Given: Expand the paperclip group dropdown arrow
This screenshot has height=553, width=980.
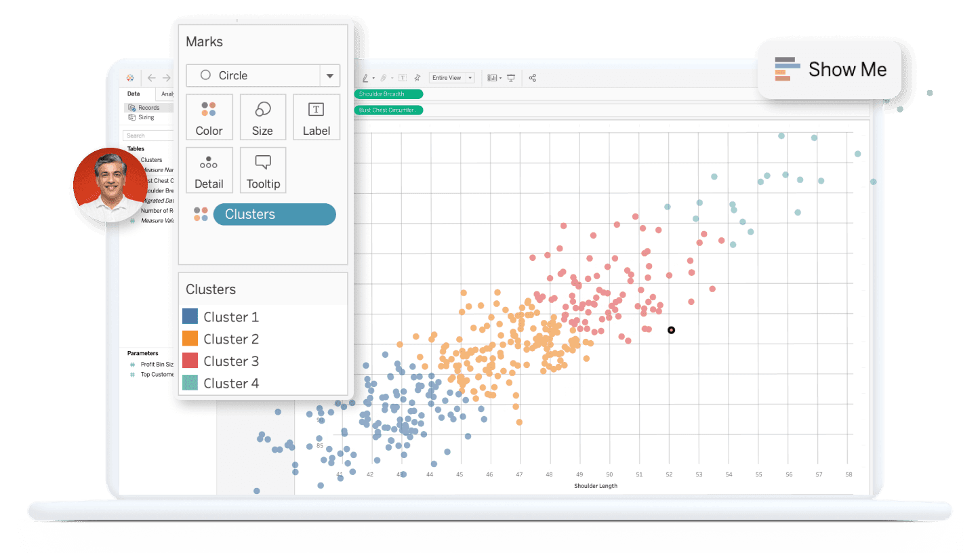Looking at the screenshot, I should (x=392, y=78).
